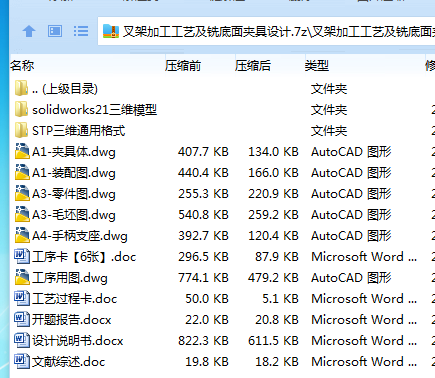Click 611.5 KB compressed size cell
The image size is (435, 378).
(273, 341)
